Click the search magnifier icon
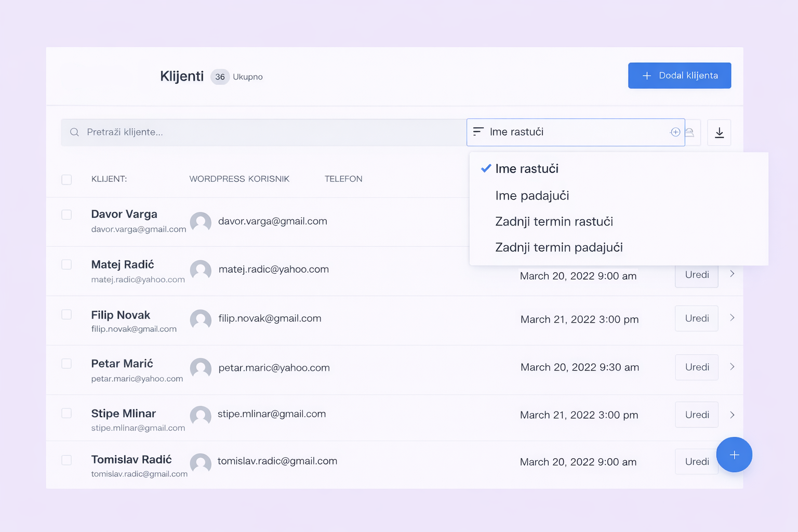This screenshot has height=532, width=798. coord(74,132)
